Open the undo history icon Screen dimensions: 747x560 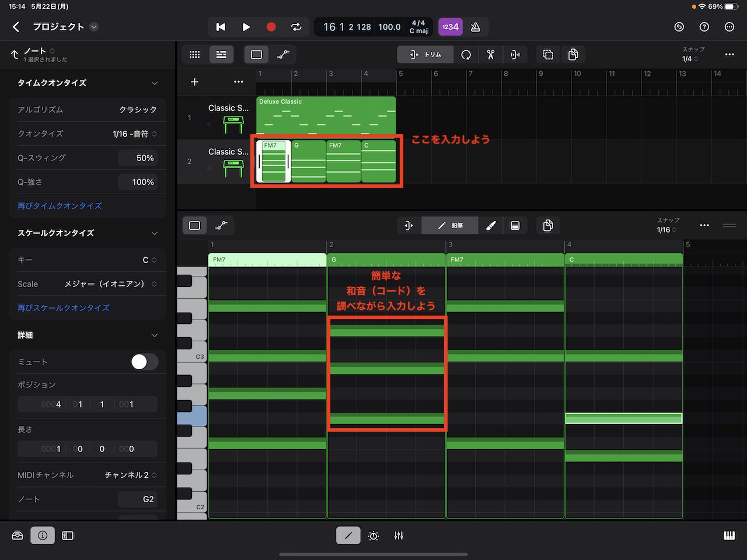coord(679,27)
